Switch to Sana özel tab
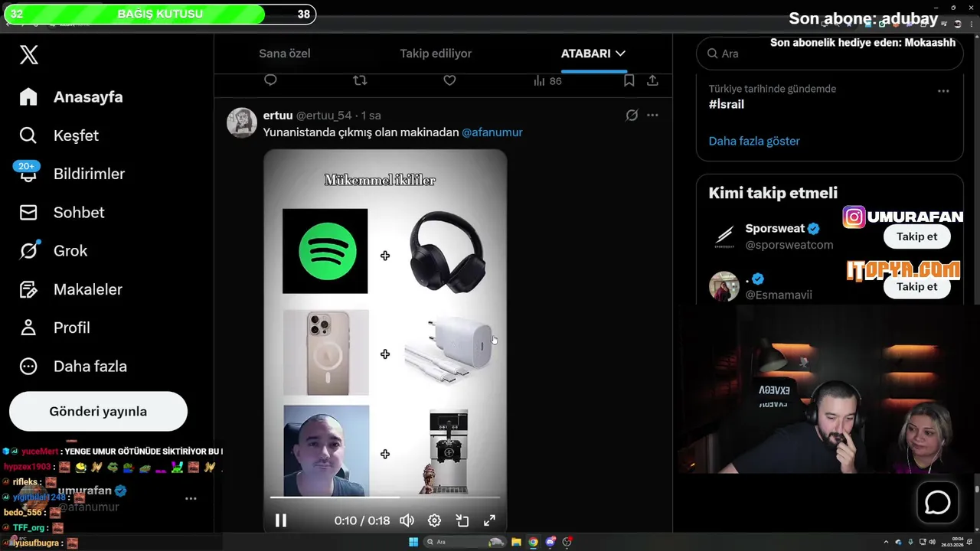The width and height of the screenshot is (980, 551). point(285,54)
